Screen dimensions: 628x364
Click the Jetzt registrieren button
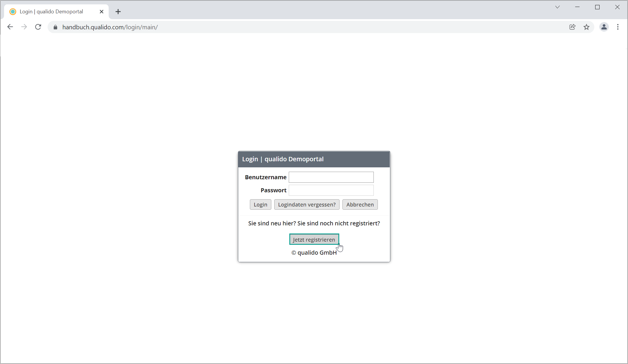(x=314, y=239)
